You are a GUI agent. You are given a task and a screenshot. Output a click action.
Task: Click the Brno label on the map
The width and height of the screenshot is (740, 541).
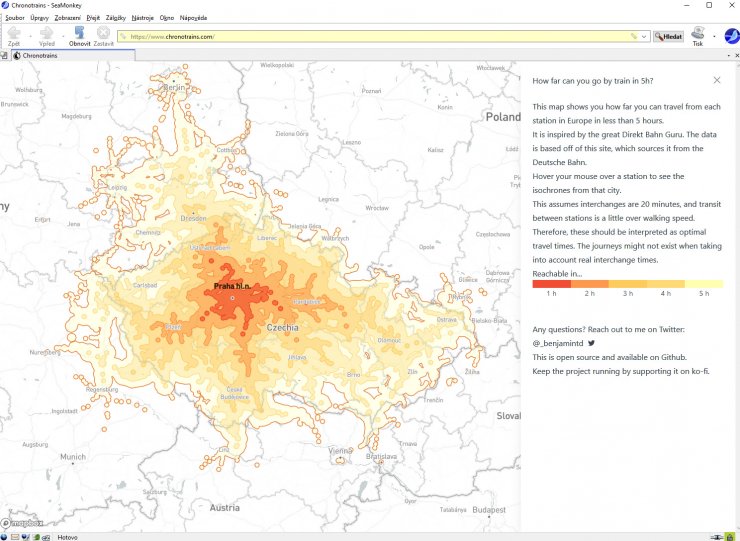pyautogui.click(x=353, y=374)
